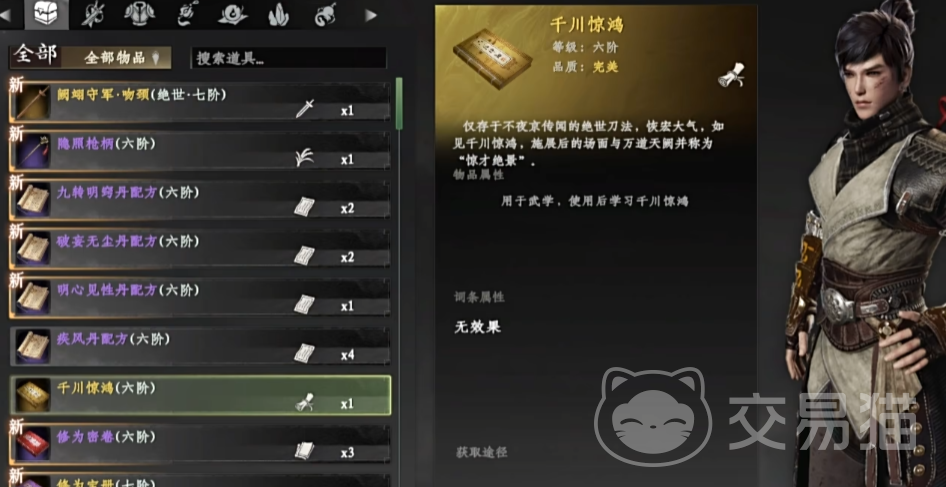The width and height of the screenshot is (946, 487).
Task: Click the left arrow before category tabs
Action: [x=5, y=14]
